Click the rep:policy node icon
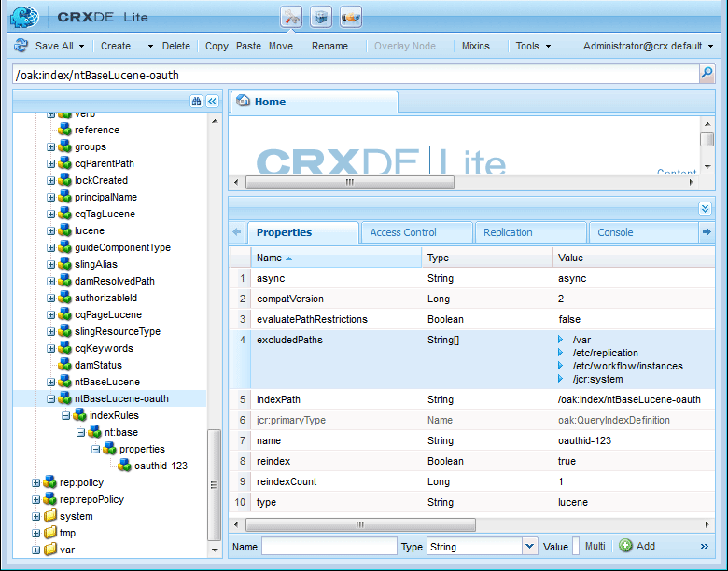The width and height of the screenshot is (728, 571). 49,482
